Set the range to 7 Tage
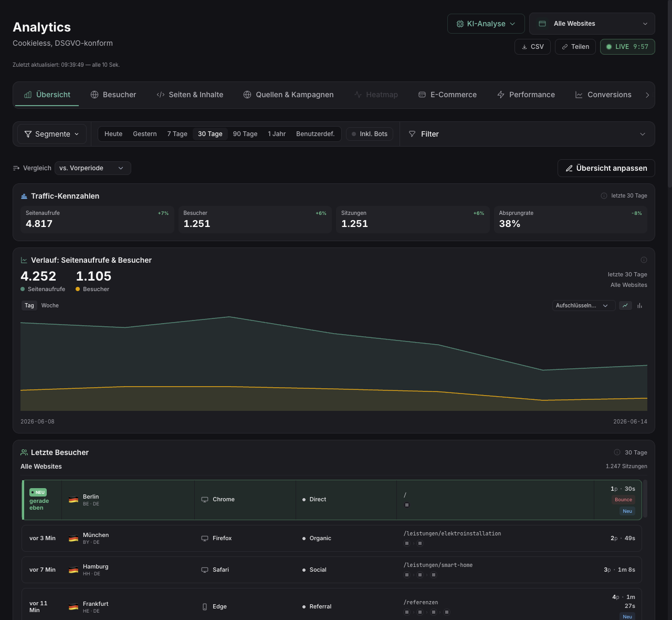The image size is (672, 620). (x=177, y=134)
